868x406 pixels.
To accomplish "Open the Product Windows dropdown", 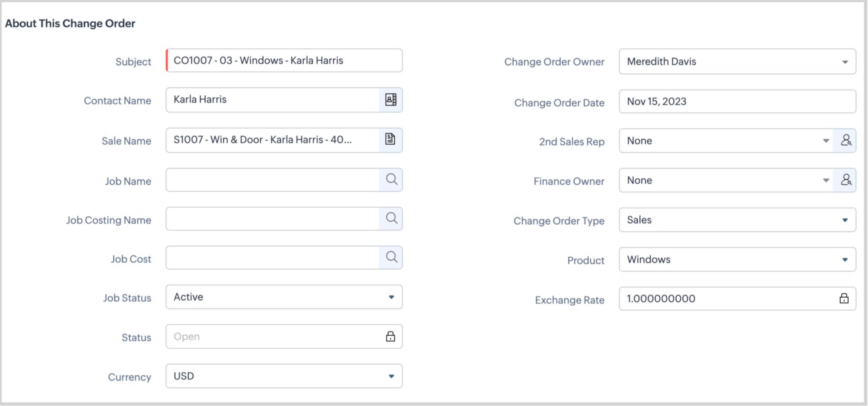I will 845,260.
